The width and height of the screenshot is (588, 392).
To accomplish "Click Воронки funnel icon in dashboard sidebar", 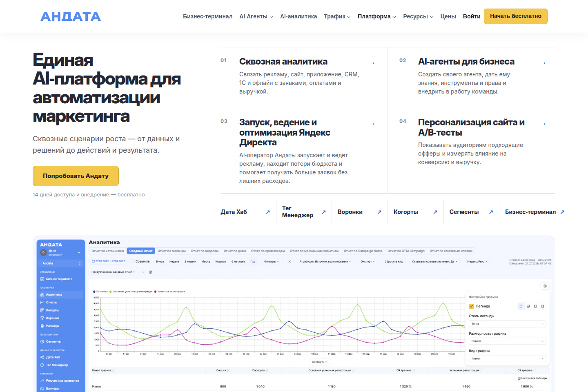I will (x=42, y=318).
